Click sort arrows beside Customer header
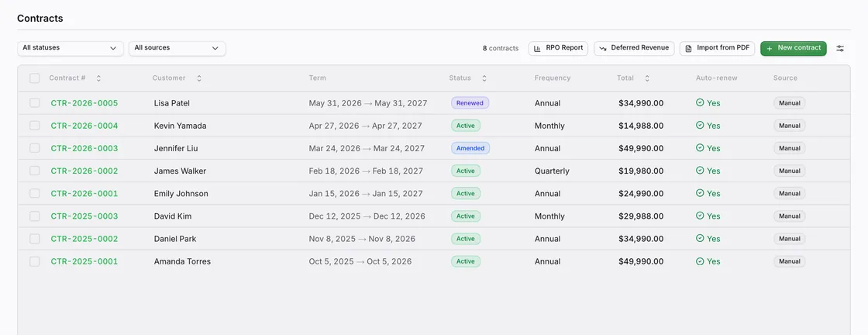 [198, 78]
